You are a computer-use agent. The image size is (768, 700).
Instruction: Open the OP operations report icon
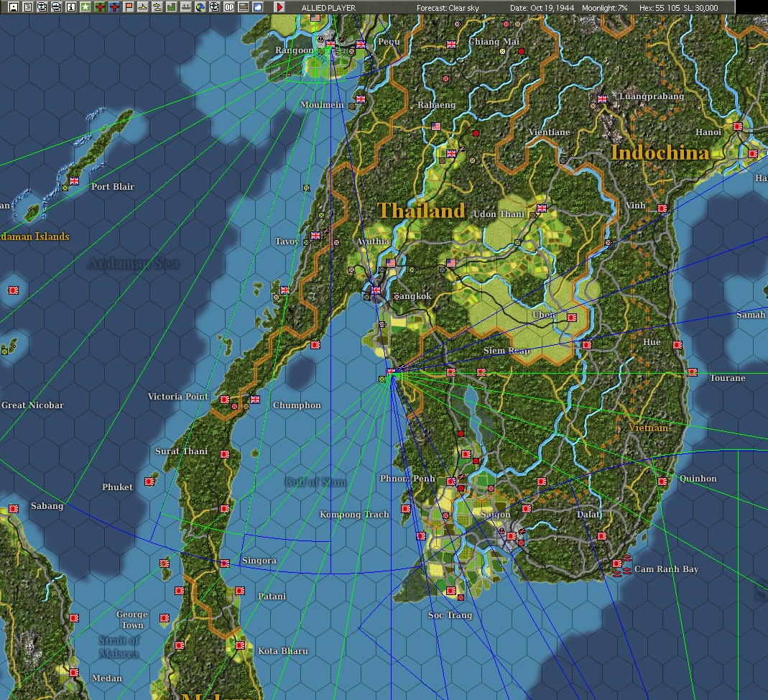click(228, 7)
